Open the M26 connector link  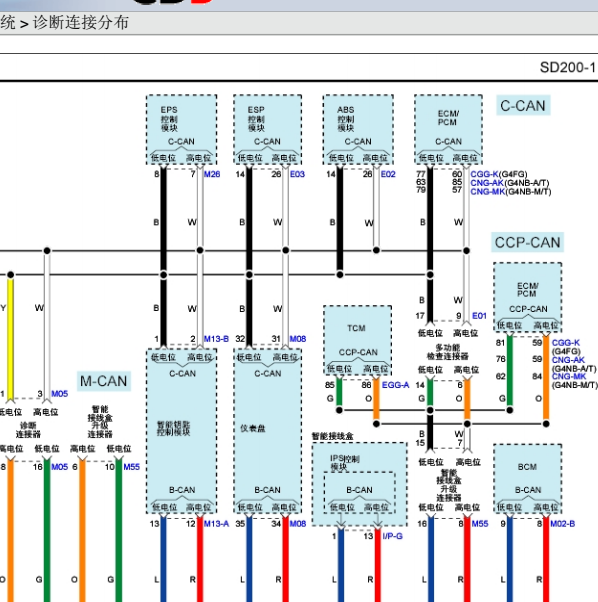click(x=212, y=174)
